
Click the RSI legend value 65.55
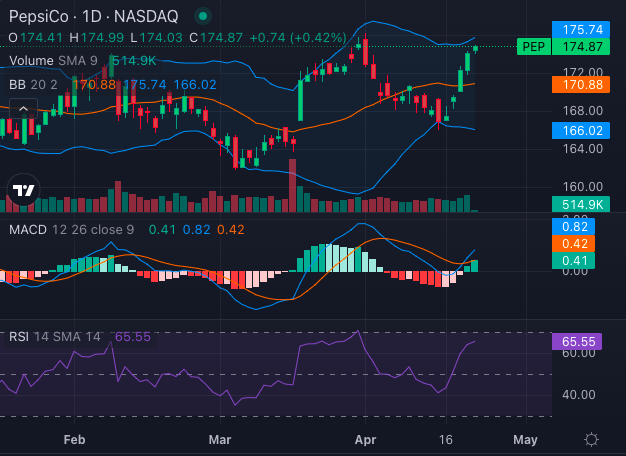(133, 337)
